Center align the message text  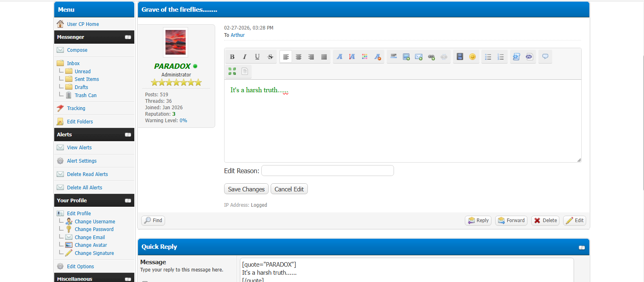point(299,57)
